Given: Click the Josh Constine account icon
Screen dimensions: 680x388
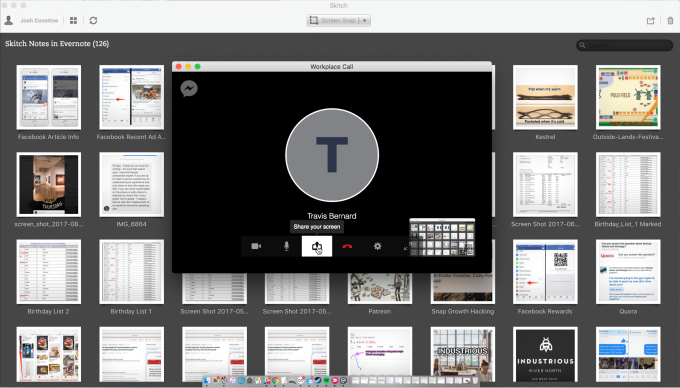Looking at the screenshot, I should 8,20.
